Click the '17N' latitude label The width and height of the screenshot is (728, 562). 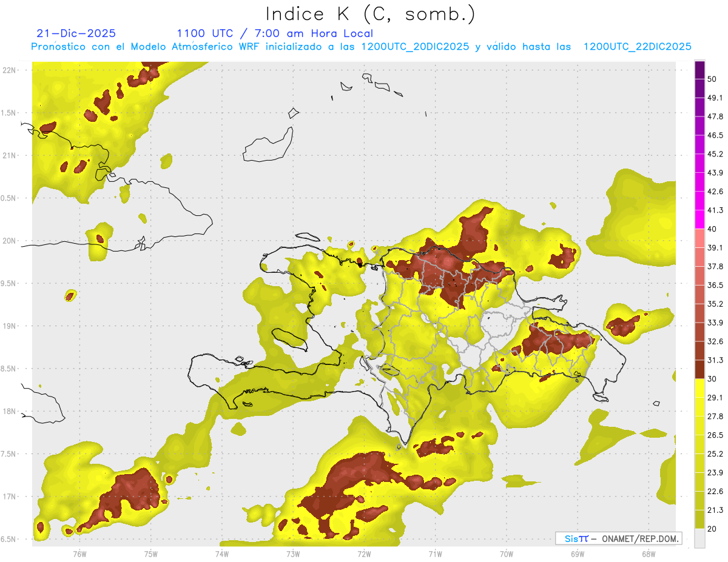click(10, 497)
